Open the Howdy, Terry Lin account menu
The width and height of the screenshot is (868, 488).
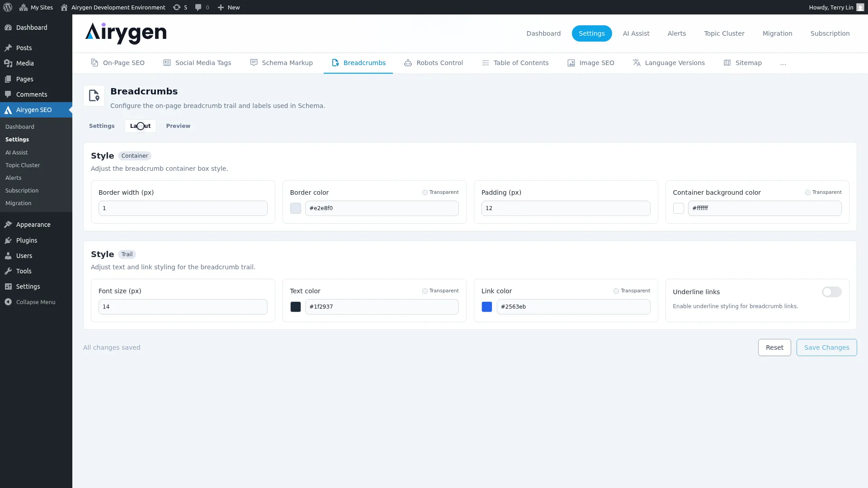point(836,7)
